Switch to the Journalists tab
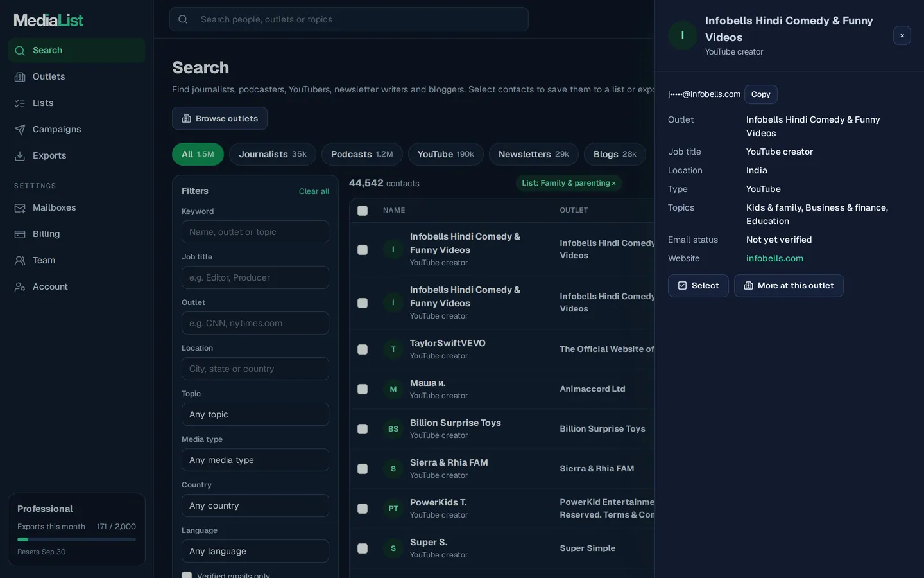924x578 pixels. pos(273,154)
